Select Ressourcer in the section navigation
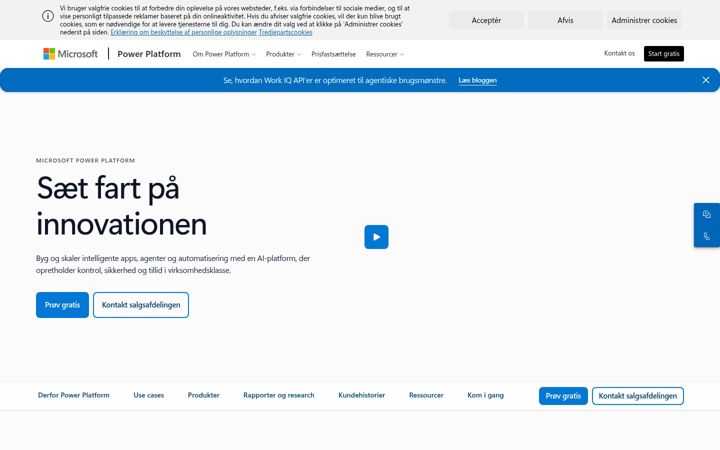 point(426,395)
